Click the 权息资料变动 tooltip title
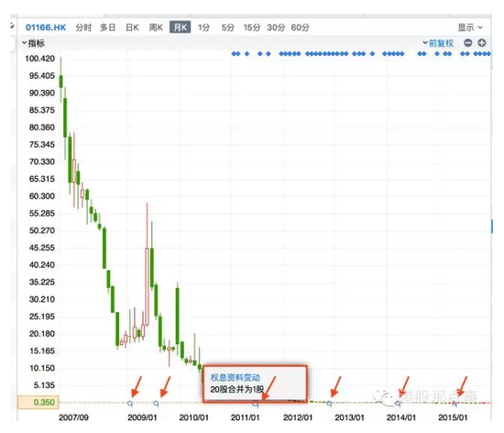The width and height of the screenshot is (504, 433). click(236, 378)
